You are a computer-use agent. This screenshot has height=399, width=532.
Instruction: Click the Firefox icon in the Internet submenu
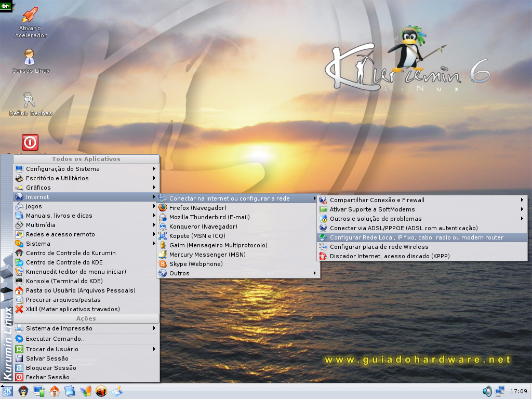pyautogui.click(x=163, y=208)
